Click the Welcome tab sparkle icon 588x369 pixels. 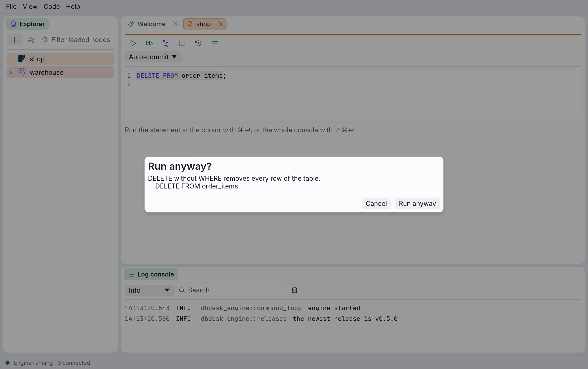pos(131,24)
